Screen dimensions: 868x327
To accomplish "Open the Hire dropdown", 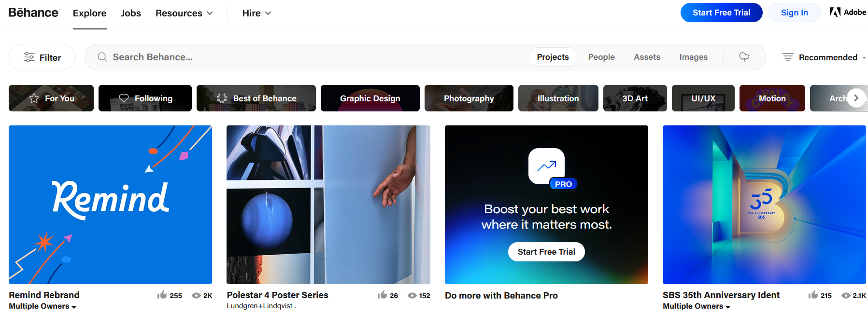I will pyautogui.click(x=256, y=13).
